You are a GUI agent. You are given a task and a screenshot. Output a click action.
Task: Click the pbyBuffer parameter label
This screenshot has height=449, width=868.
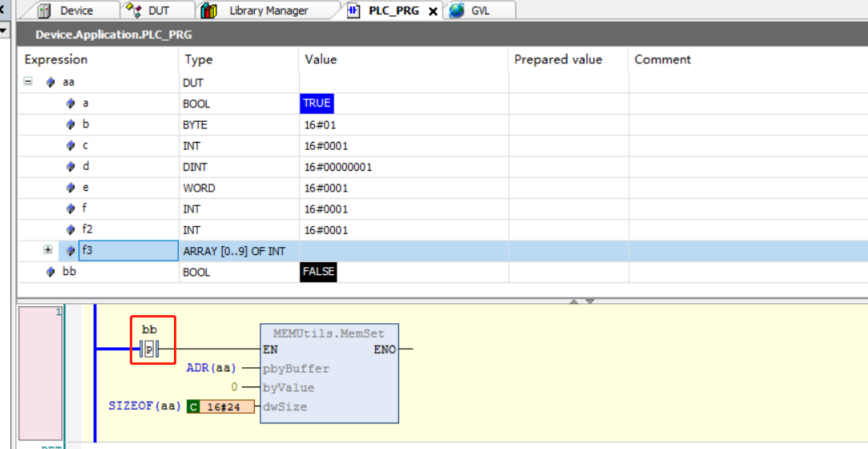click(x=296, y=369)
